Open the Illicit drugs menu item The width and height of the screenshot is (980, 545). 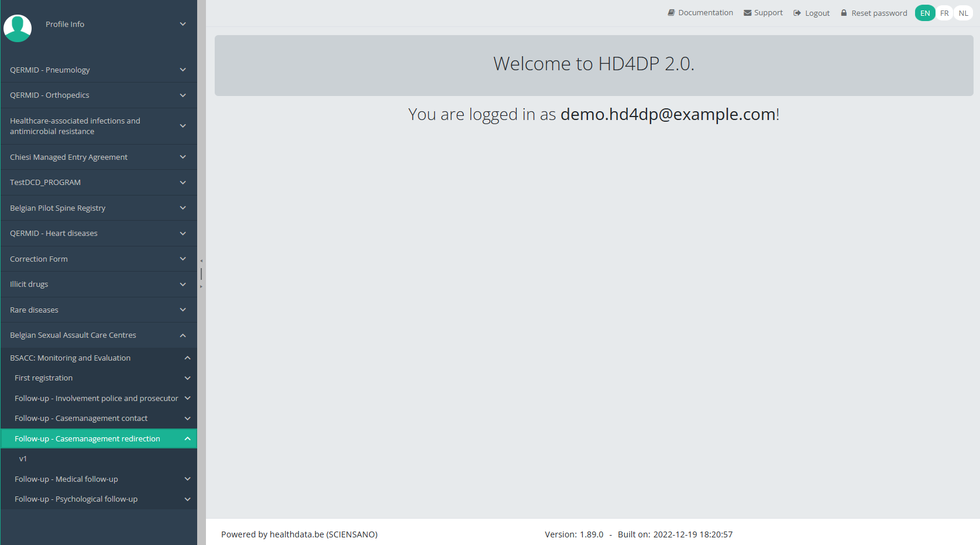click(29, 285)
